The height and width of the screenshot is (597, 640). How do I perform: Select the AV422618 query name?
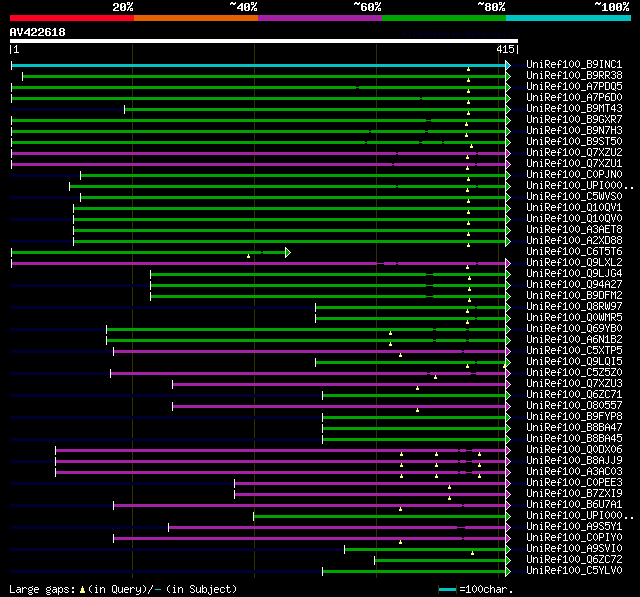coord(38,32)
